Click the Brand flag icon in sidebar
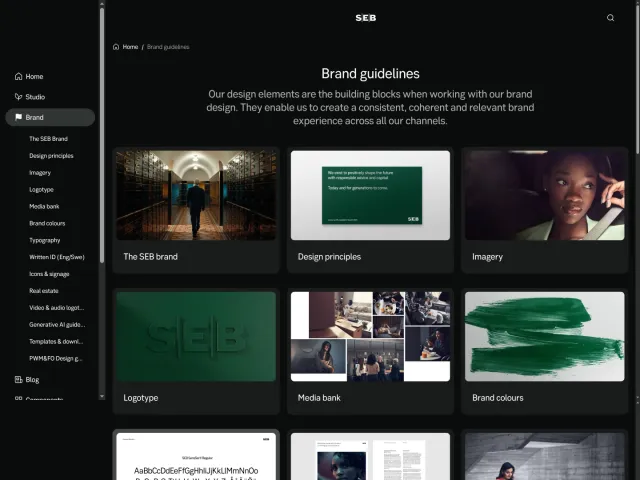The width and height of the screenshot is (640, 480). coord(18,117)
